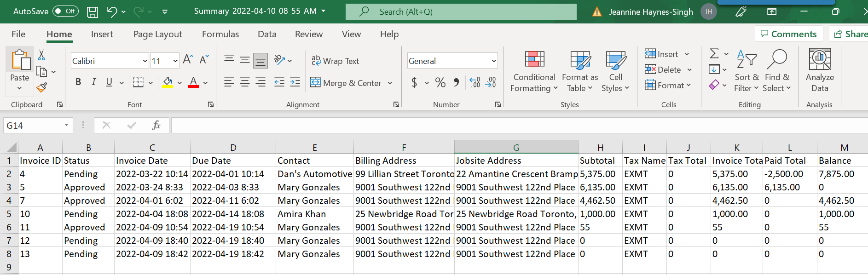This screenshot has height=275, width=868.
Task: Click the Search box in title bar
Action: (461, 12)
